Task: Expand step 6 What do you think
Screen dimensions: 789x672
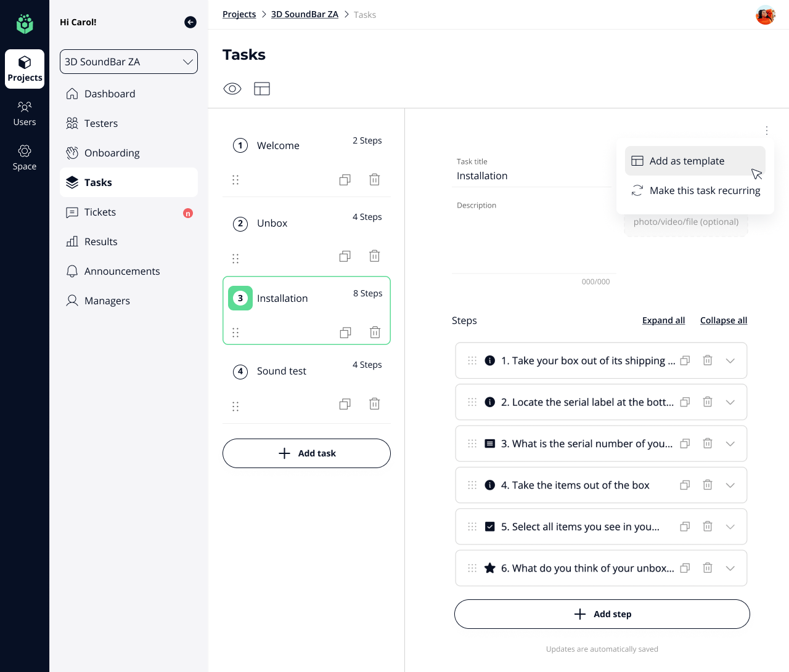Action: (730, 569)
